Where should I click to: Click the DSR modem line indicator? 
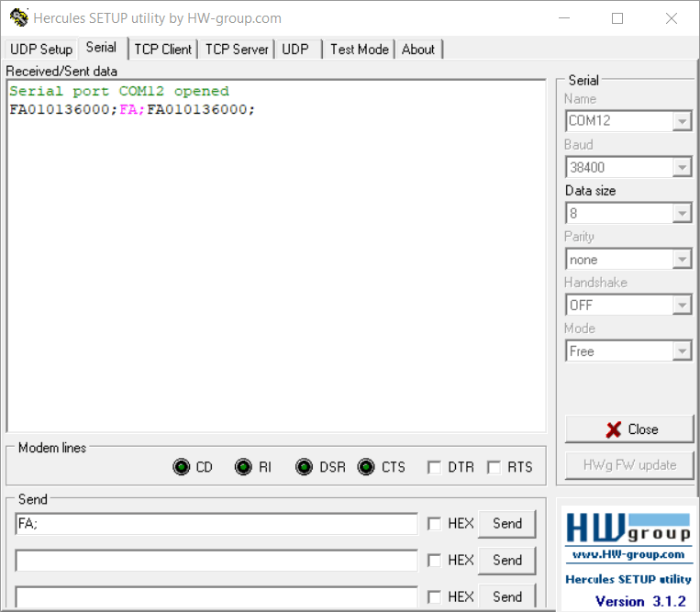(x=305, y=467)
